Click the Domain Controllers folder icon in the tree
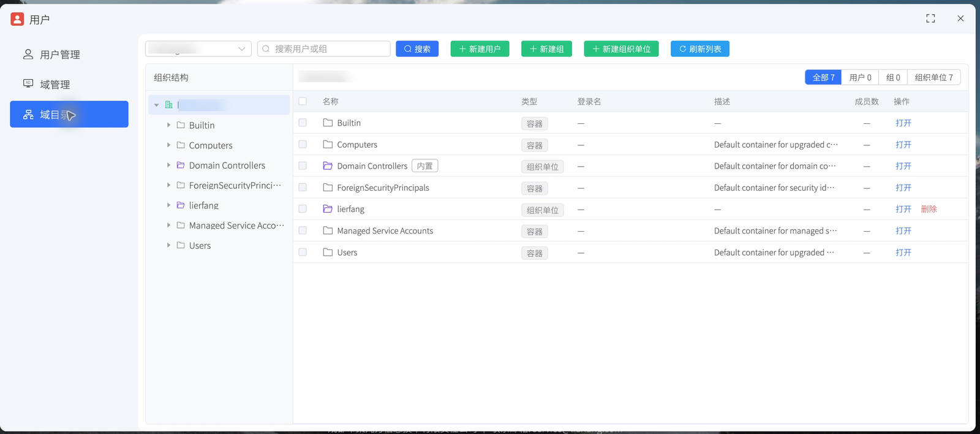This screenshot has height=434, width=980. [x=181, y=165]
